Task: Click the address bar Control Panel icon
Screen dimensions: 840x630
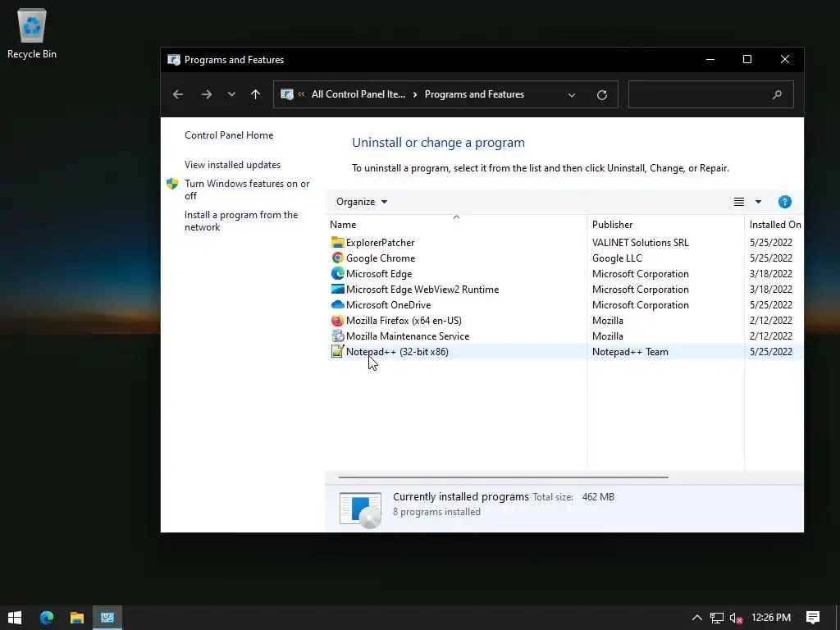Action: 287,94
